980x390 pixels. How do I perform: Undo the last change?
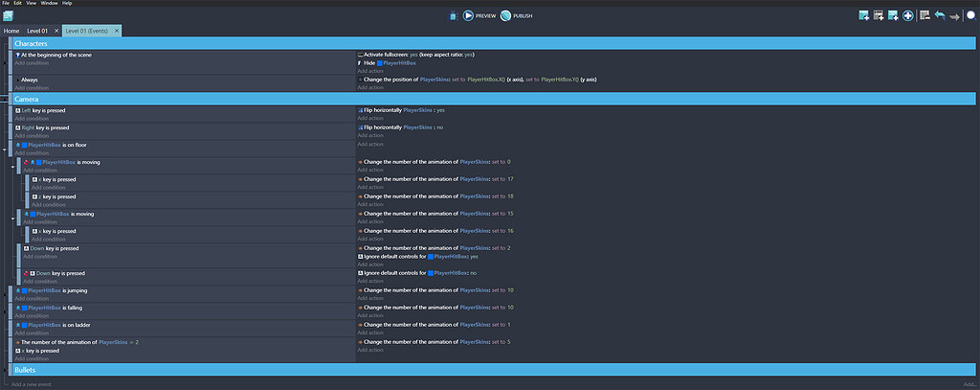(940, 15)
